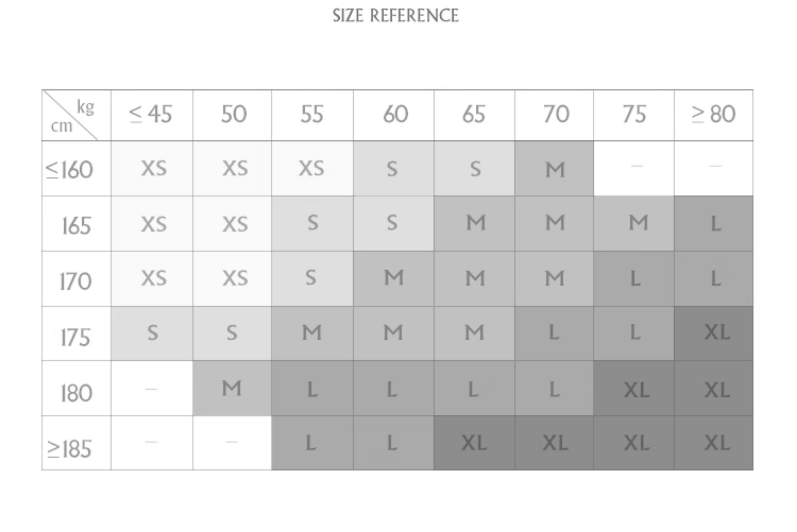Select the 65 kg column header

[473, 114]
